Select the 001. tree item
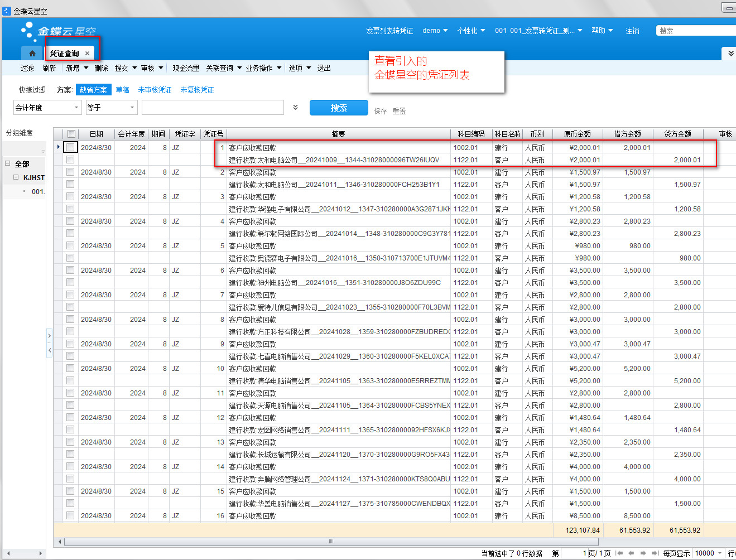Image resolution: width=736 pixels, height=560 pixels. point(38,191)
